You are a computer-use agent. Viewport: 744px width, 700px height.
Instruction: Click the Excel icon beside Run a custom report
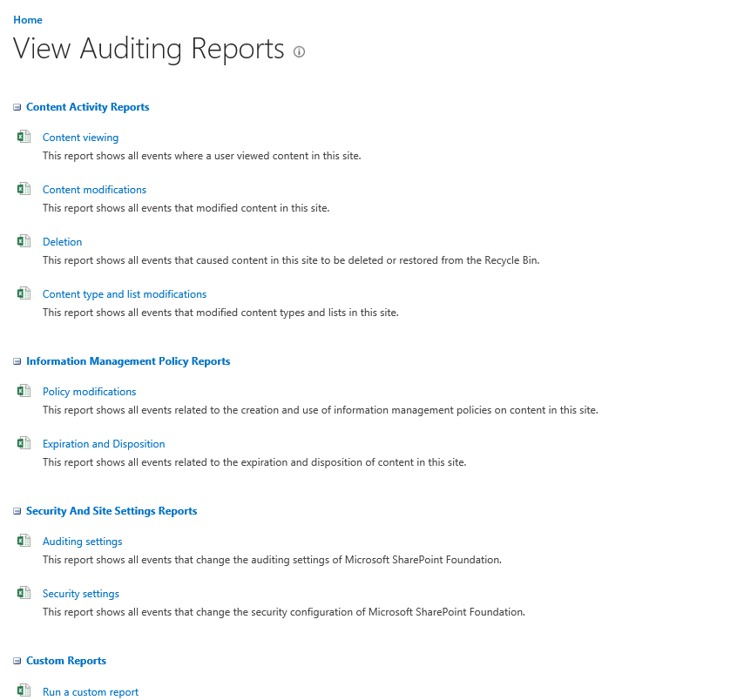tap(24, 690)
